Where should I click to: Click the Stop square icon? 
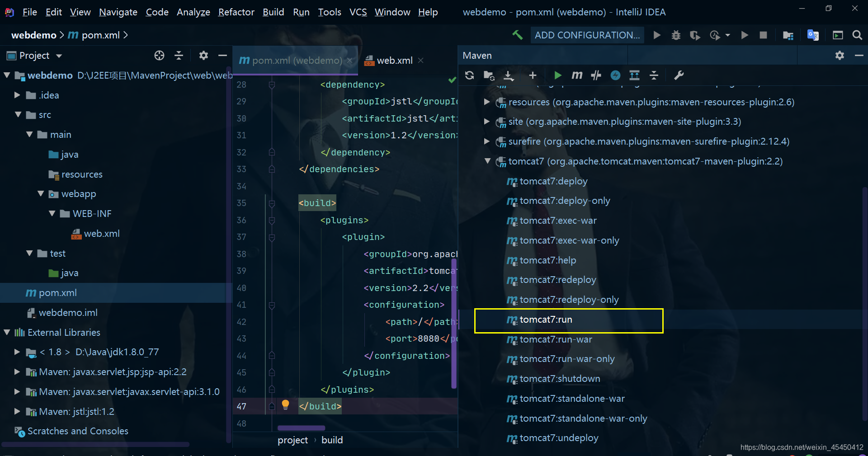pos(763,35)
